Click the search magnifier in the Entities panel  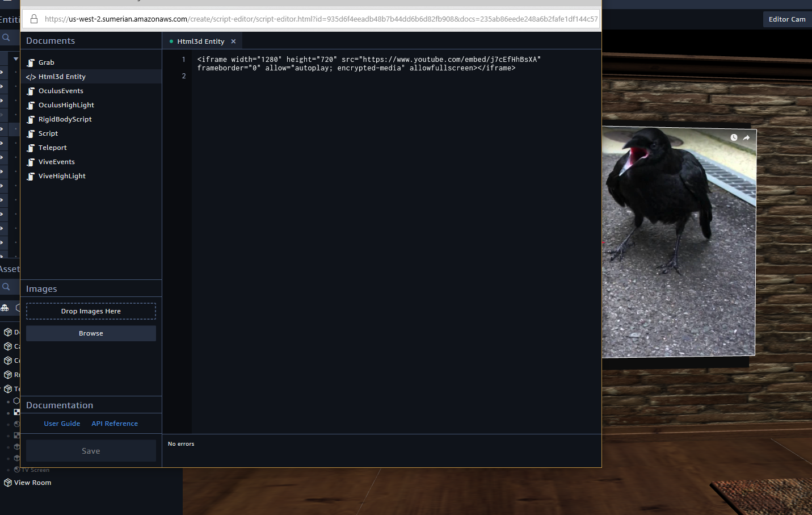coord(6,37)
